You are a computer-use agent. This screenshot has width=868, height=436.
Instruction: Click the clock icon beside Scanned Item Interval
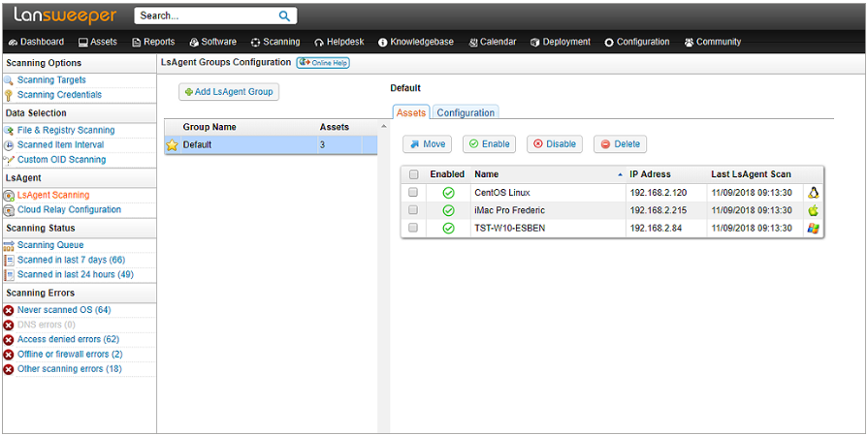click(x=9, y=145)
